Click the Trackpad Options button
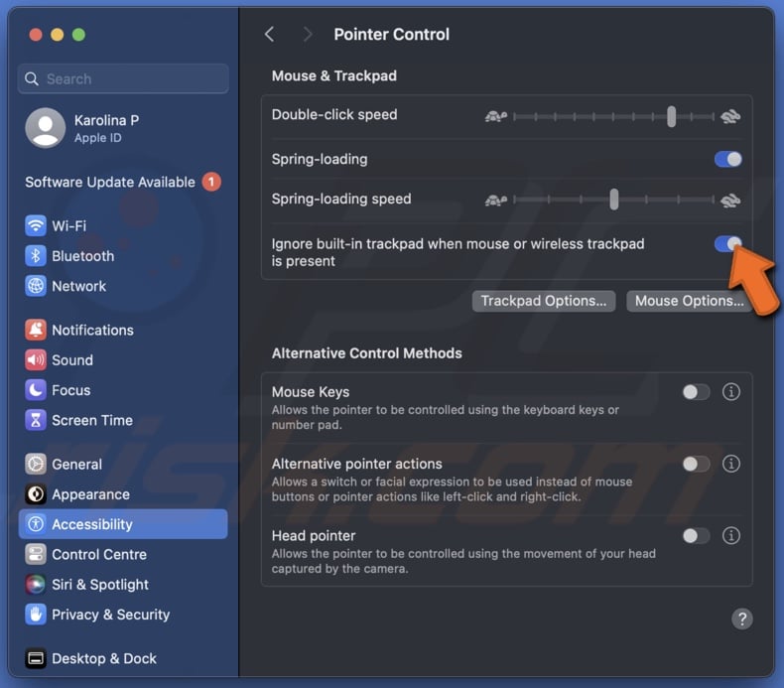The height and width of the screenshot is (688, 784). [x=543, y=301]
